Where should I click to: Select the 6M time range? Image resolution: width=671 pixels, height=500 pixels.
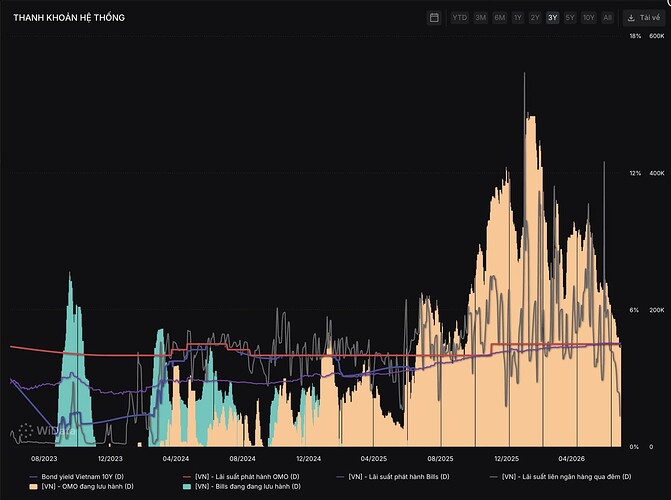(499, 18)
